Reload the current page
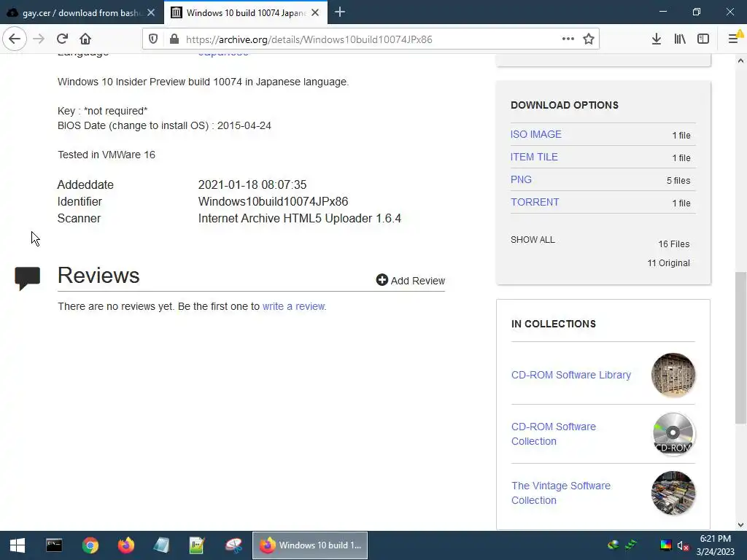The image size is (747, 560). [63, 39]
